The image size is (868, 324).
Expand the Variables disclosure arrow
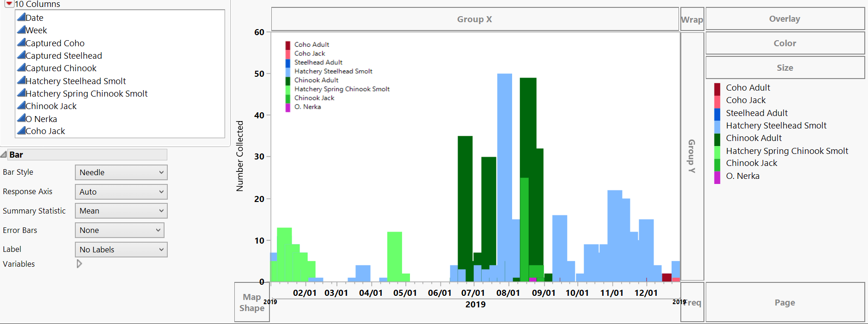tap(79, 263)
